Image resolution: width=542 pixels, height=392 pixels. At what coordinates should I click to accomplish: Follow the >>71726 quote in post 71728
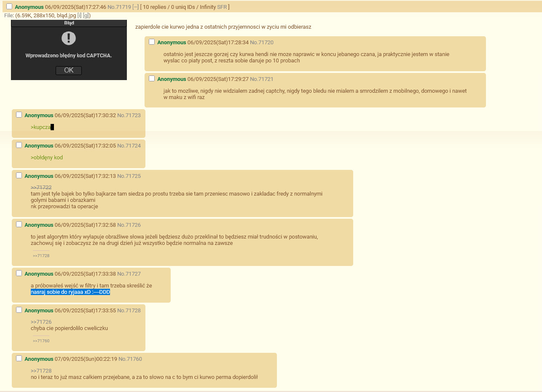(x=41, y=322)
